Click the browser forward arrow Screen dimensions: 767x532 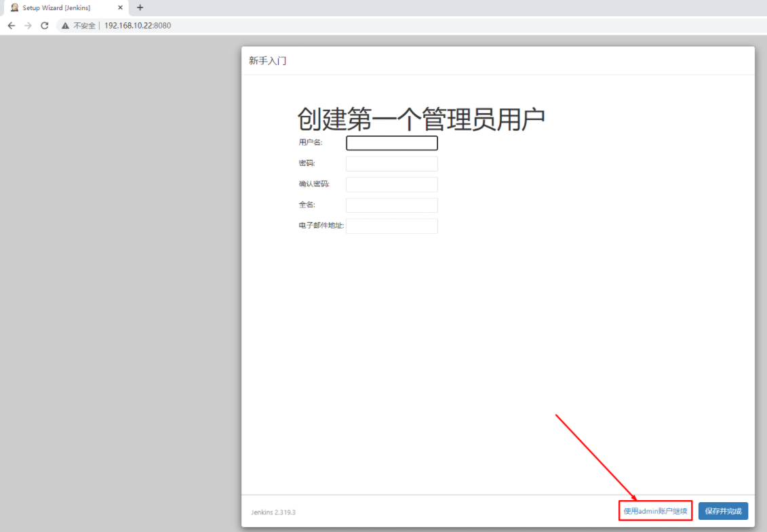[x=28, y=26]
